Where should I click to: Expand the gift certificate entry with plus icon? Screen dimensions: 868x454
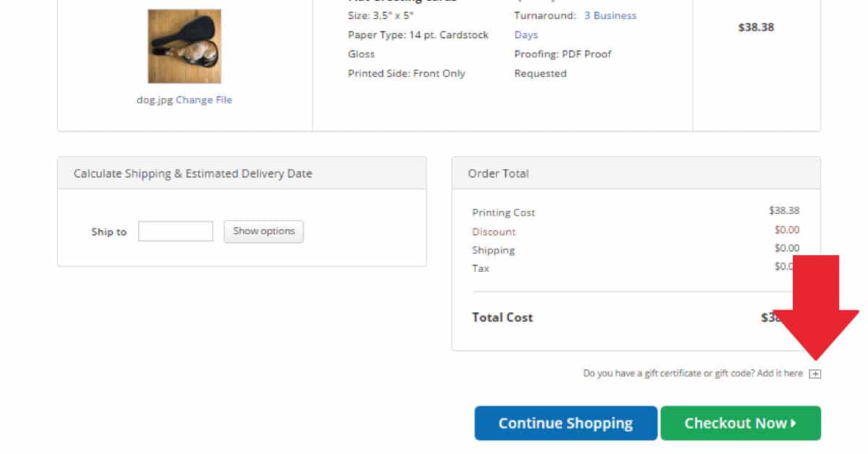816,373
